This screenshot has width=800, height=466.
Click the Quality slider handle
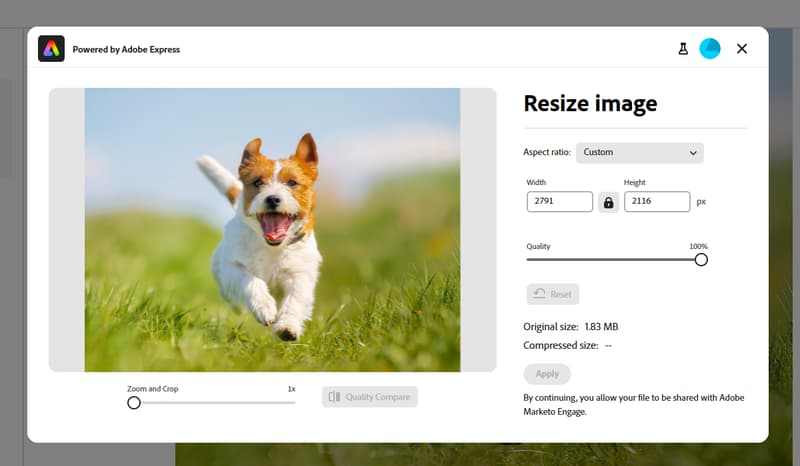point(701,260)
